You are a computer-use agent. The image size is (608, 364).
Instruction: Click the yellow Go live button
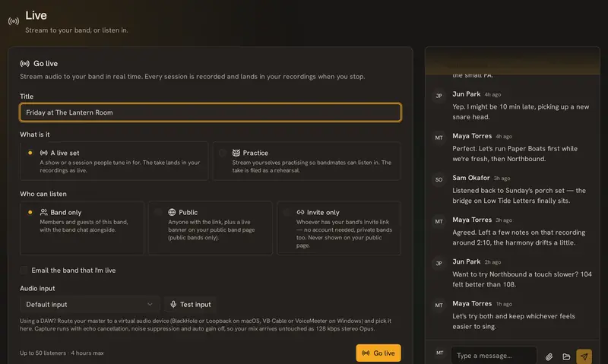378,353
